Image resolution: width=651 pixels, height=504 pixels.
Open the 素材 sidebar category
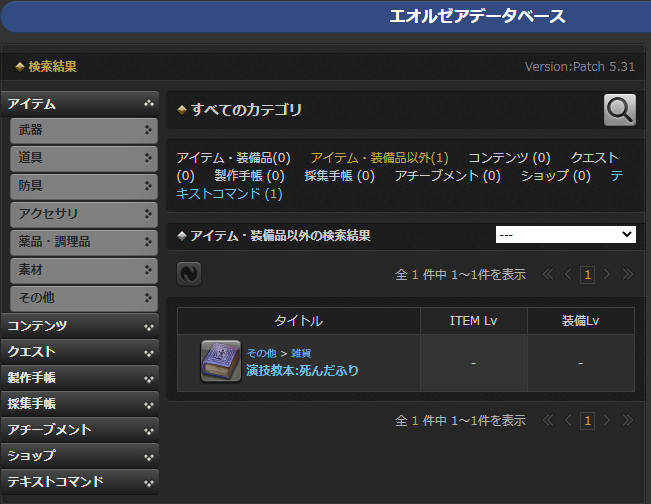(84, 270)
